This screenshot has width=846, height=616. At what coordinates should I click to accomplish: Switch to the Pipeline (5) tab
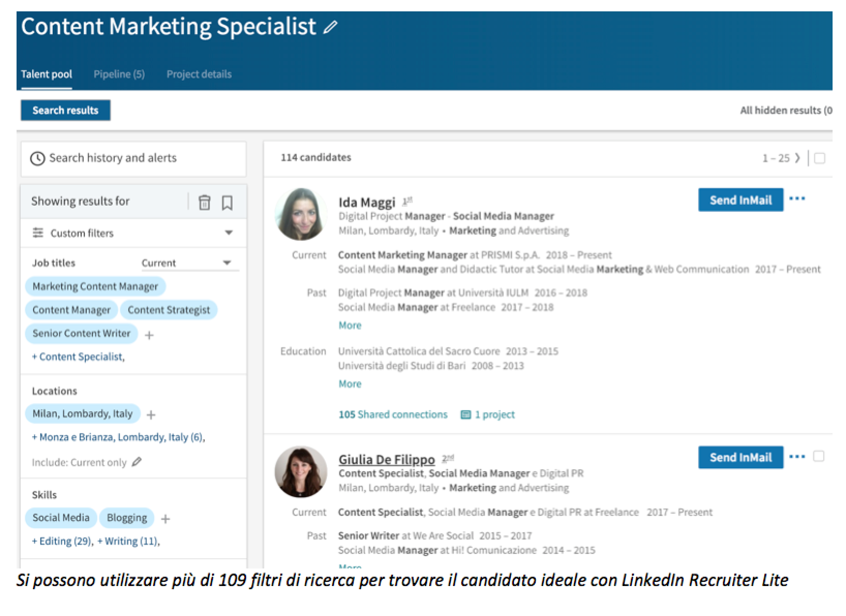coord(119,74)
